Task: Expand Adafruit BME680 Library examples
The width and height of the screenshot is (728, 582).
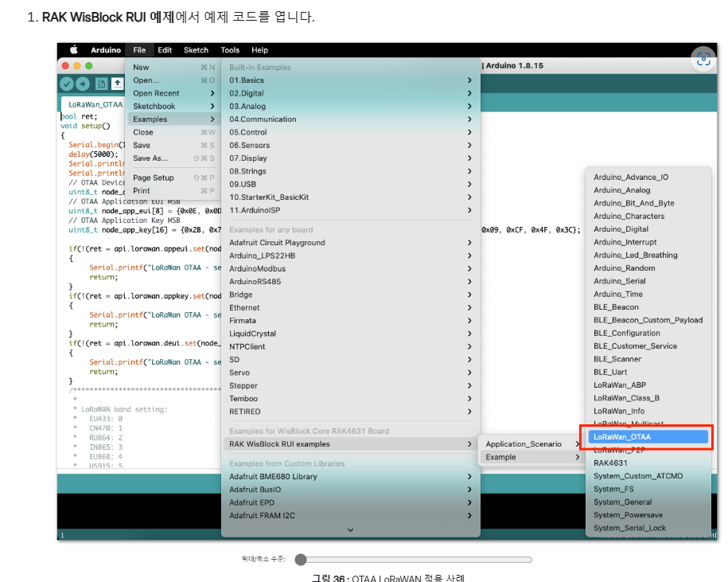Action: click(x=351, y=477)
